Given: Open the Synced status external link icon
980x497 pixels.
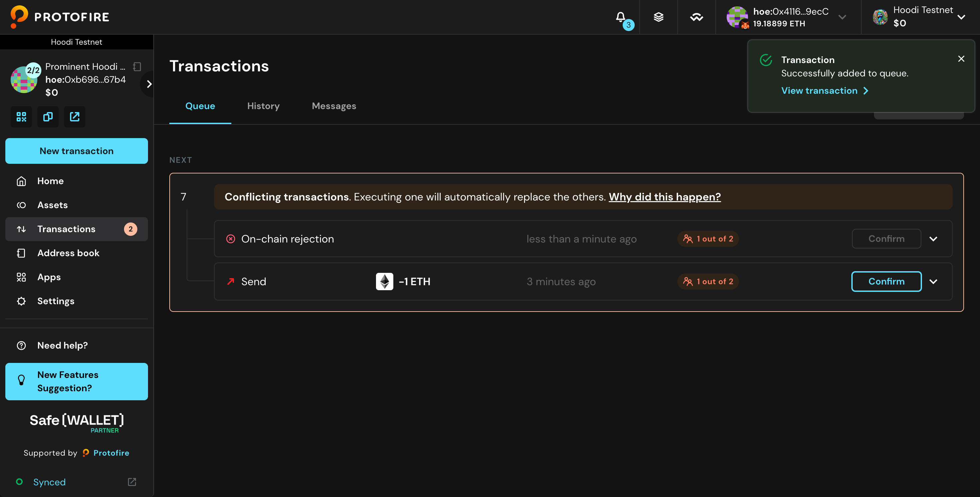Looking at the screenshot, I should pyautogui.click(x=132, y=482).
